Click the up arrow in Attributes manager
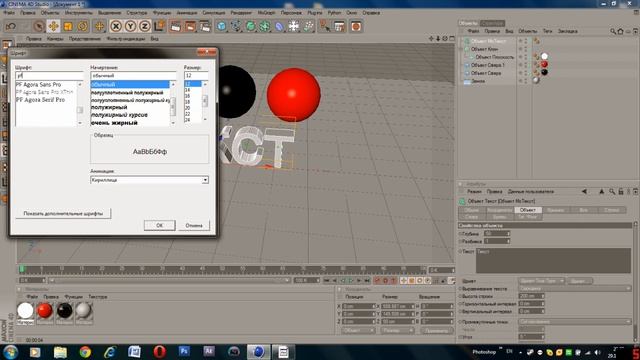640x360 pixels. pyautogui.click(x=602, y=191)
